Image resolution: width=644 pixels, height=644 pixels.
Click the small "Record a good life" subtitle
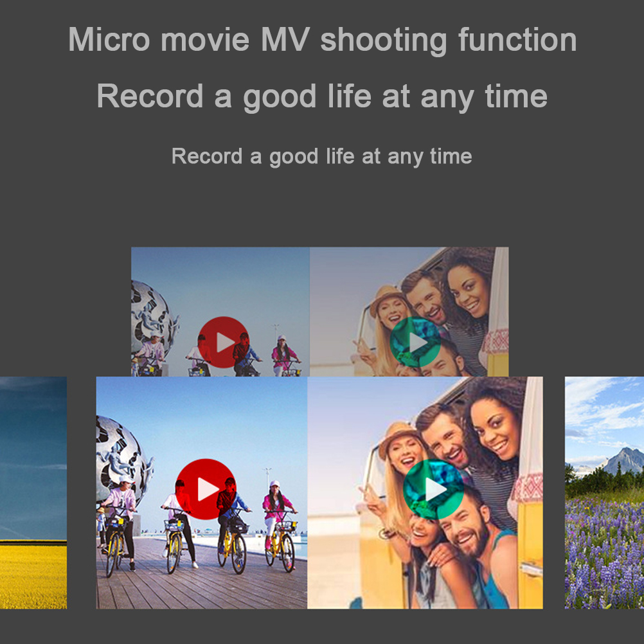(322, 156)
